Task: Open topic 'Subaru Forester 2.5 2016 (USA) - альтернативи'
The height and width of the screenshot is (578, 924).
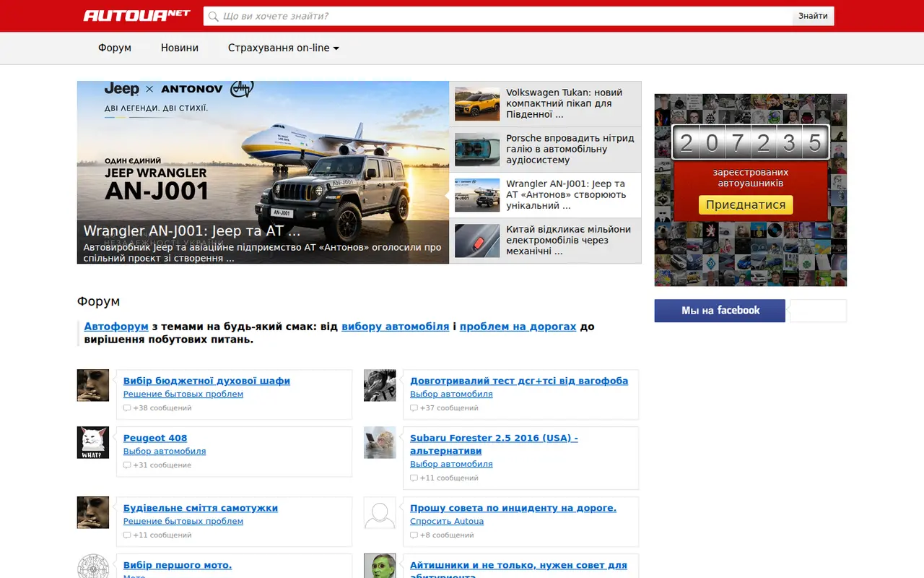Action: click(494, 444)
